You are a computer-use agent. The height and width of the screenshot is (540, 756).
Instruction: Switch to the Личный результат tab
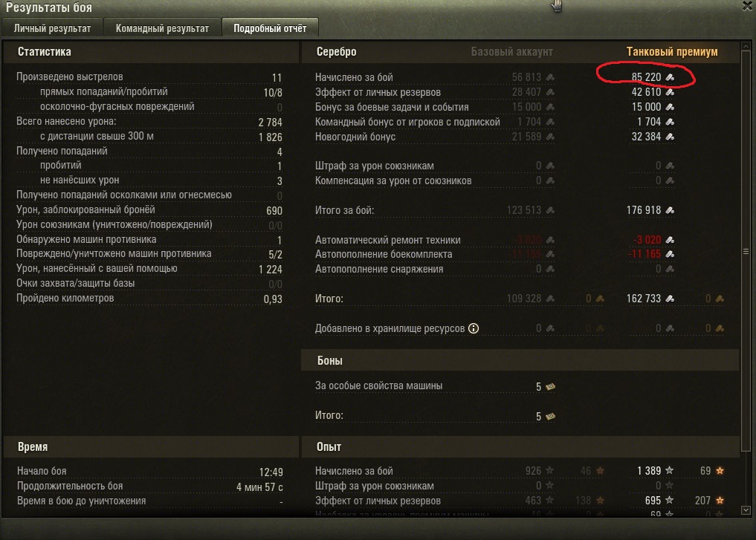point(52,28)
